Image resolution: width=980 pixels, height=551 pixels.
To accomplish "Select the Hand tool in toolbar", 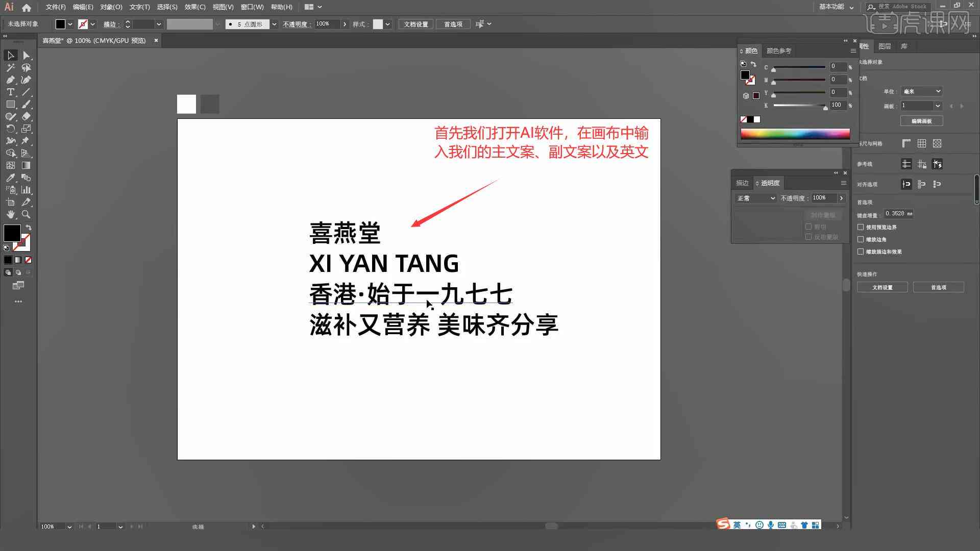I will (10, 215).
